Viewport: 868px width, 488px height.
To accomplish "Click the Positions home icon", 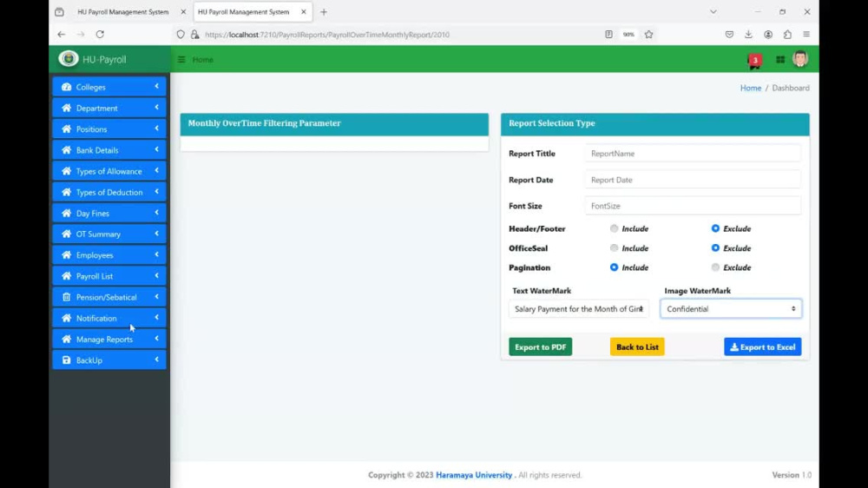I will (67, 129).
